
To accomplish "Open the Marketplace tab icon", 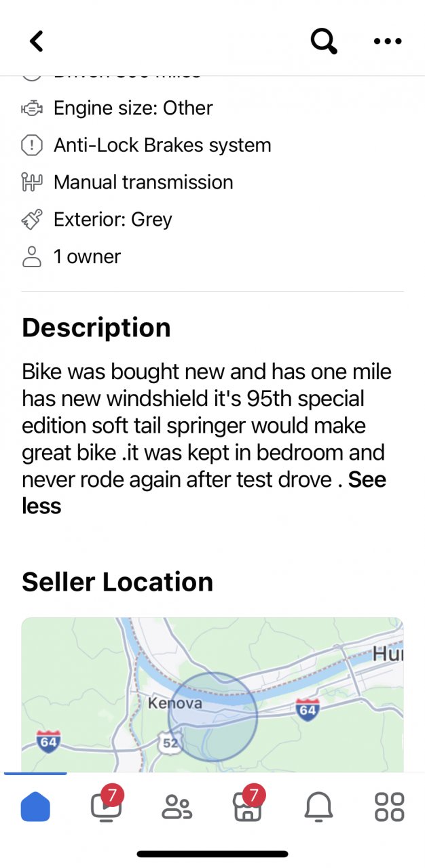I will tap(248, 807).
